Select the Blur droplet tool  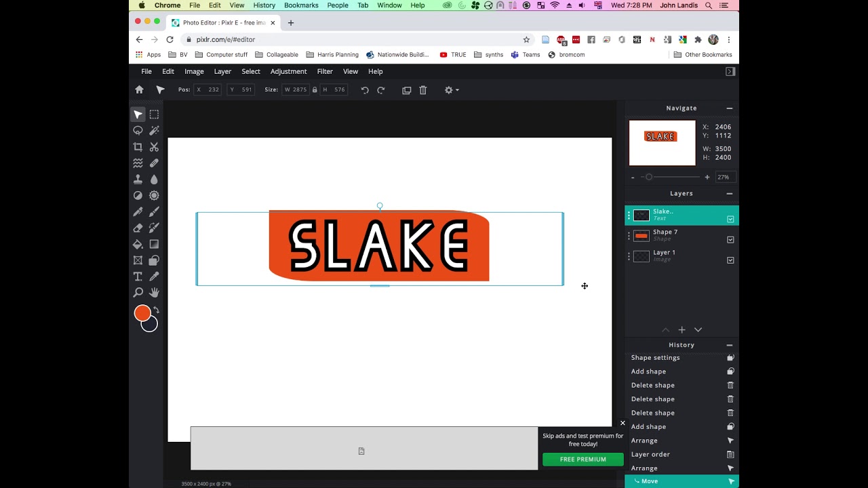[154, 179]
